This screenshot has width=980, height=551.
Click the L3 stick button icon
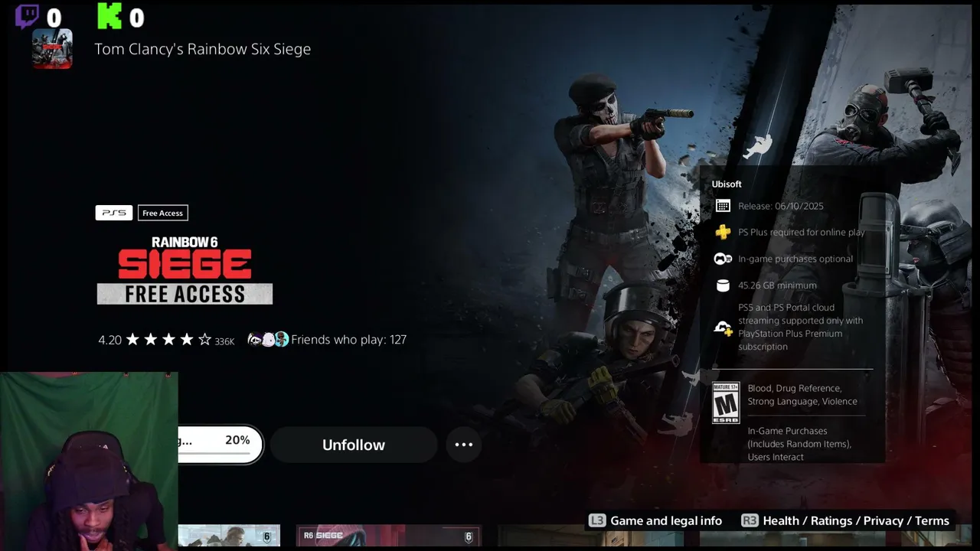coord(596,520)
